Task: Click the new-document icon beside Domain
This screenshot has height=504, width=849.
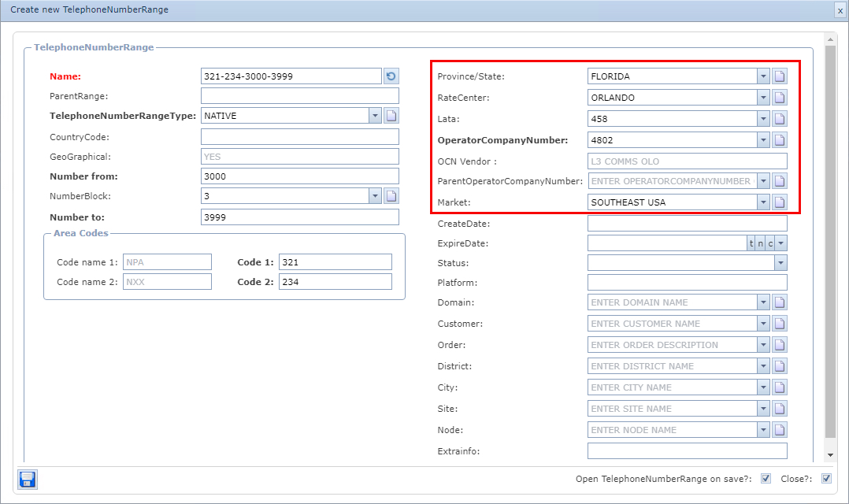Action: point(779,302)
